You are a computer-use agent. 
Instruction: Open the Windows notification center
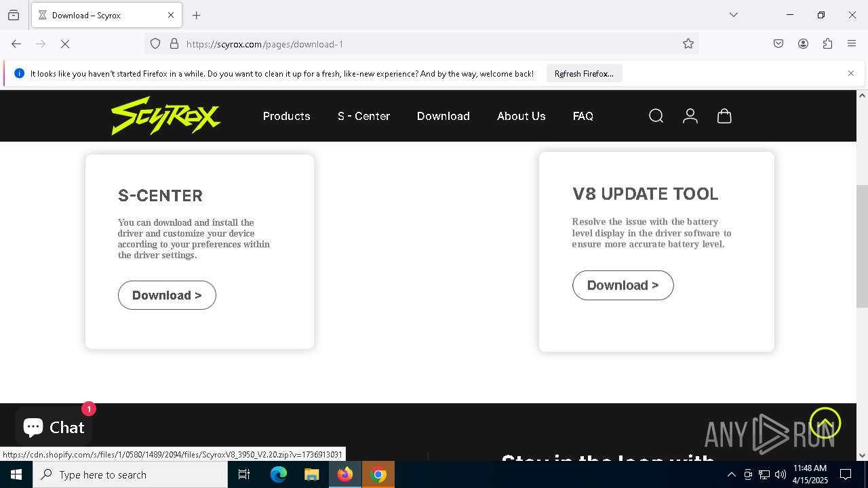click(x=846, y=474)
